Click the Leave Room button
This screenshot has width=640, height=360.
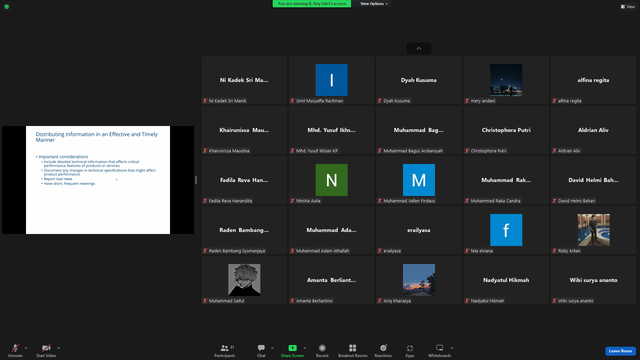[620, 351]
